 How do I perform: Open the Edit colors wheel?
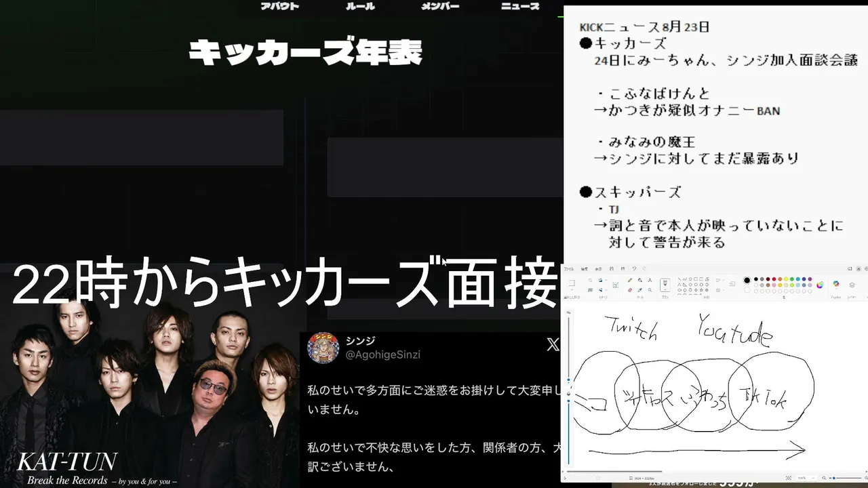pos(820,284)
